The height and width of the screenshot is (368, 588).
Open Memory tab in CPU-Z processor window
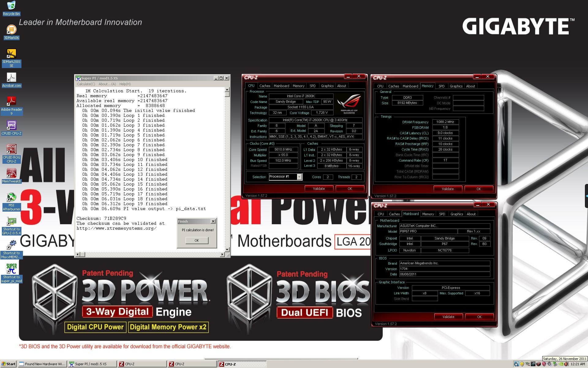point(299,86)
